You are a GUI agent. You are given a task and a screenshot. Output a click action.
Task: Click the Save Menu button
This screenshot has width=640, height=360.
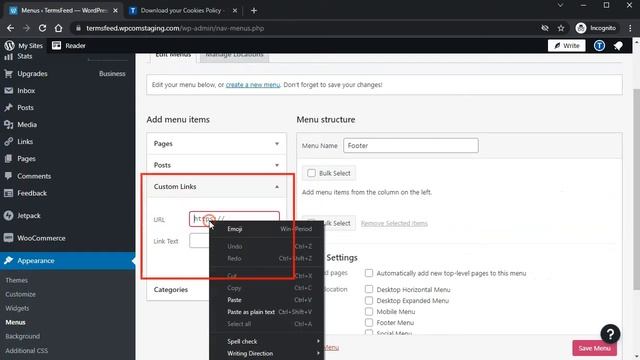594,348
